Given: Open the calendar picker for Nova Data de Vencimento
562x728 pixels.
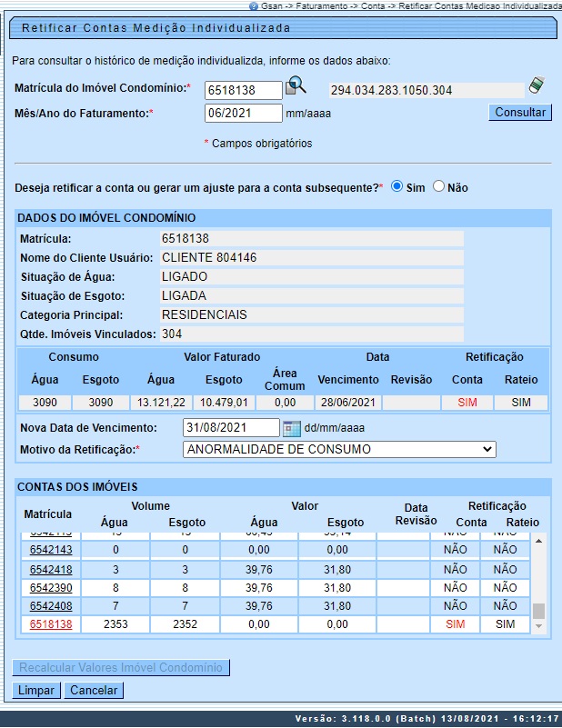Looking at the screenshot, I should coord(291,428).
